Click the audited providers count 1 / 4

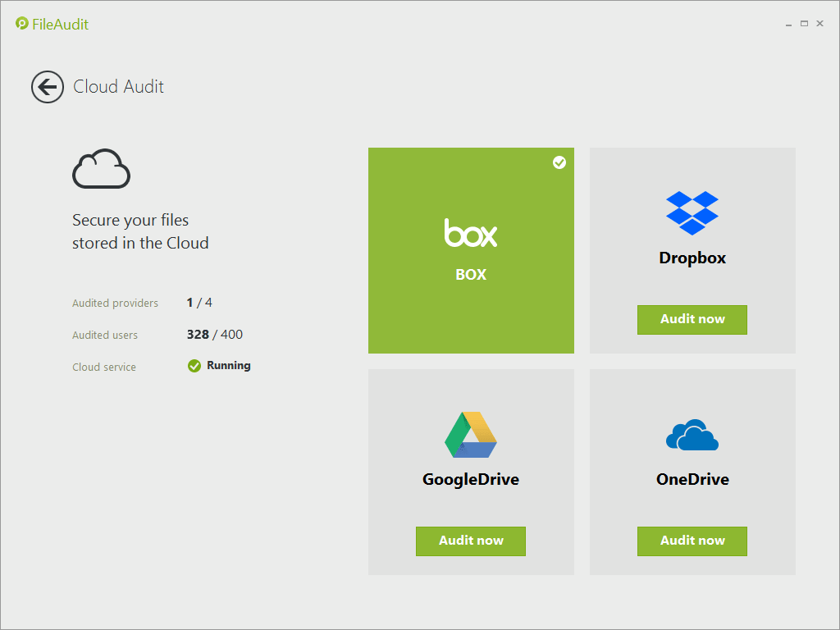[199, 303]
